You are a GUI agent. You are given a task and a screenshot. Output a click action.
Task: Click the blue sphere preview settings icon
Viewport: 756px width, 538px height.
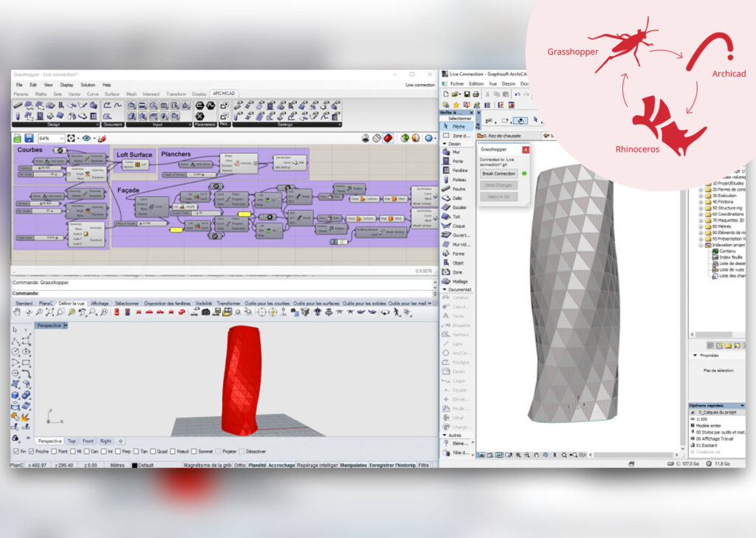[x=428, y=138]
